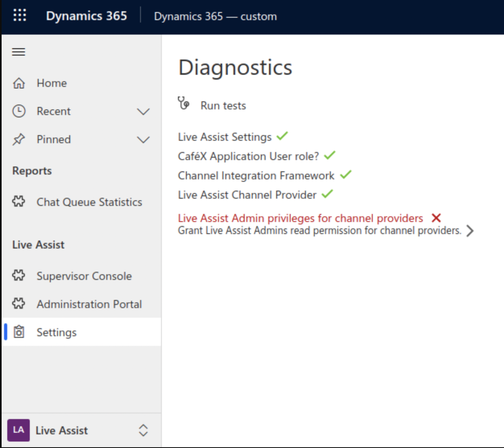This screenshot has height=448, width=504.
Task: Open the Supervisor Console
Action: click(x=81, y=276)
